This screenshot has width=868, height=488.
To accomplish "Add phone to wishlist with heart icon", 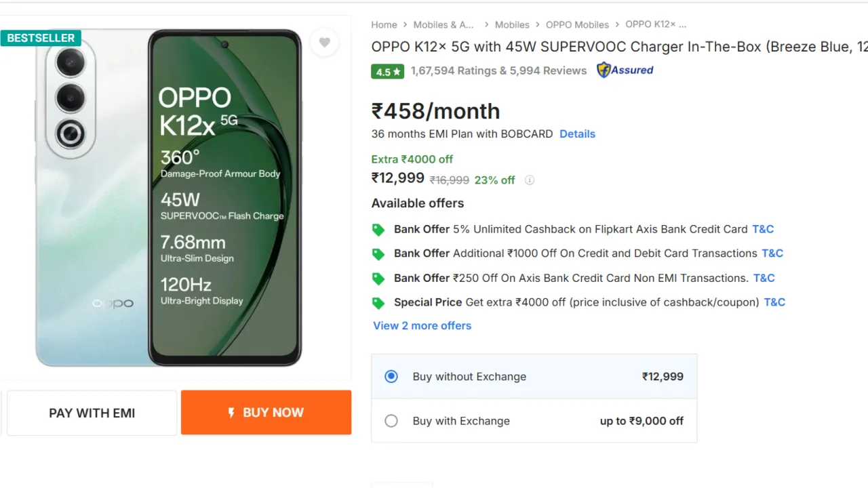I will point(324,43).
